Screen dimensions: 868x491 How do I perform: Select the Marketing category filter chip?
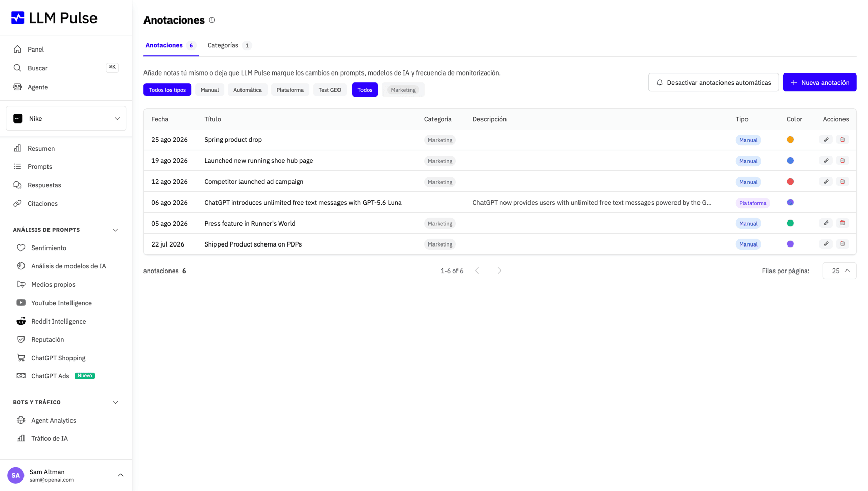[403, 90]
